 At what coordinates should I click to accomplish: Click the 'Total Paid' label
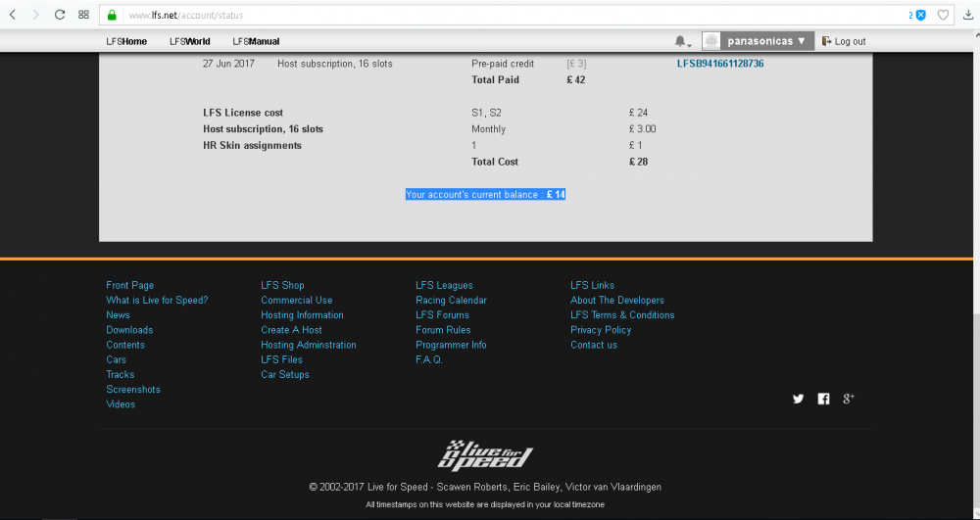(496, 80)
